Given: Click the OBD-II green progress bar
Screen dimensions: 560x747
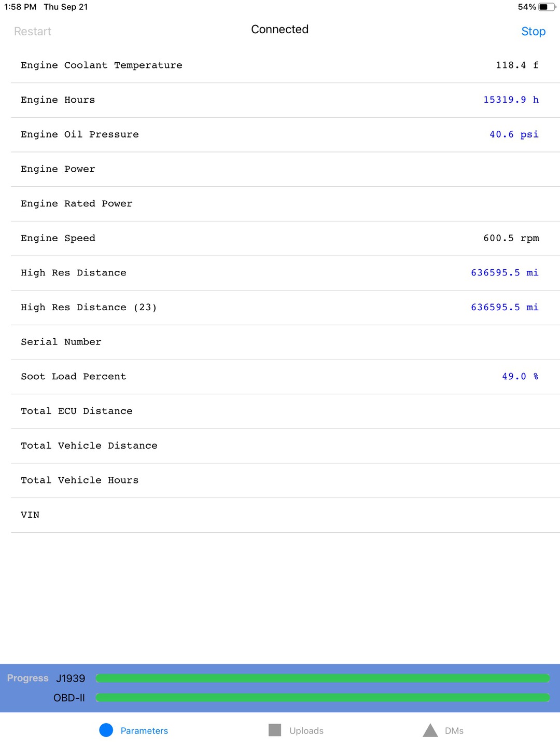Looking at the screenshot, I should click(x=322, y=698).
